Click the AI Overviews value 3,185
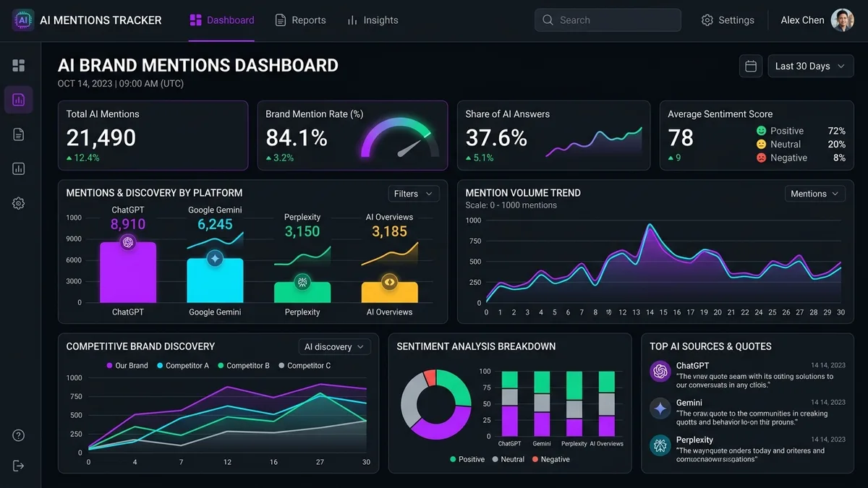 389,231
